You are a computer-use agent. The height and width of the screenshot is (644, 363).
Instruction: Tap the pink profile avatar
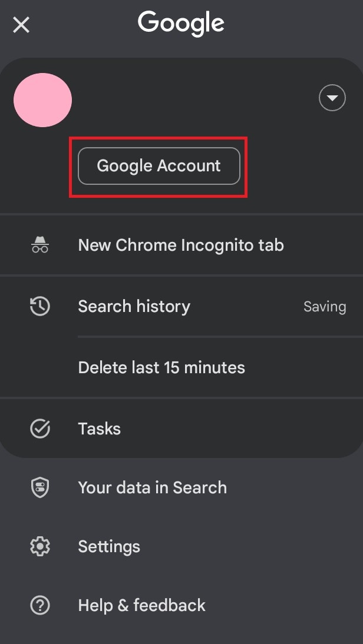(x=43, y=100)
